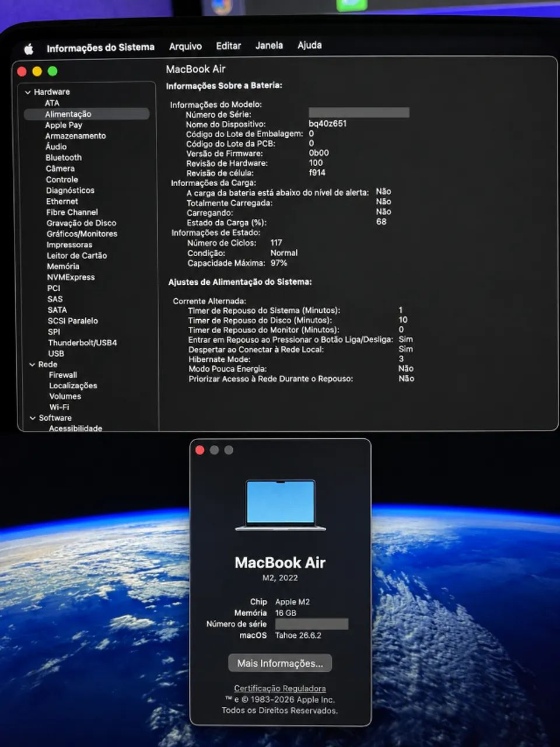Select Câmera in the sidebar
560x747 pixels.
[x=60, y=169]
